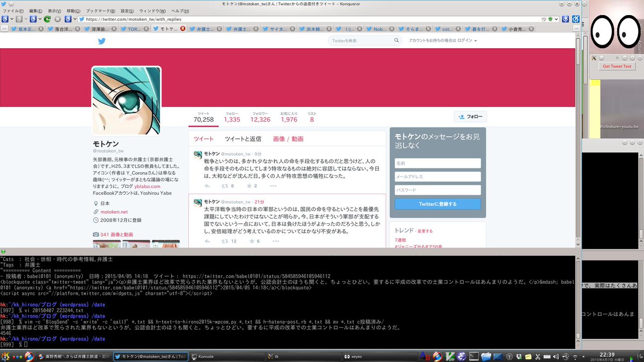644x362 pixels.
Task: Open motoken.net website link
Action: [x=113, y=212]
